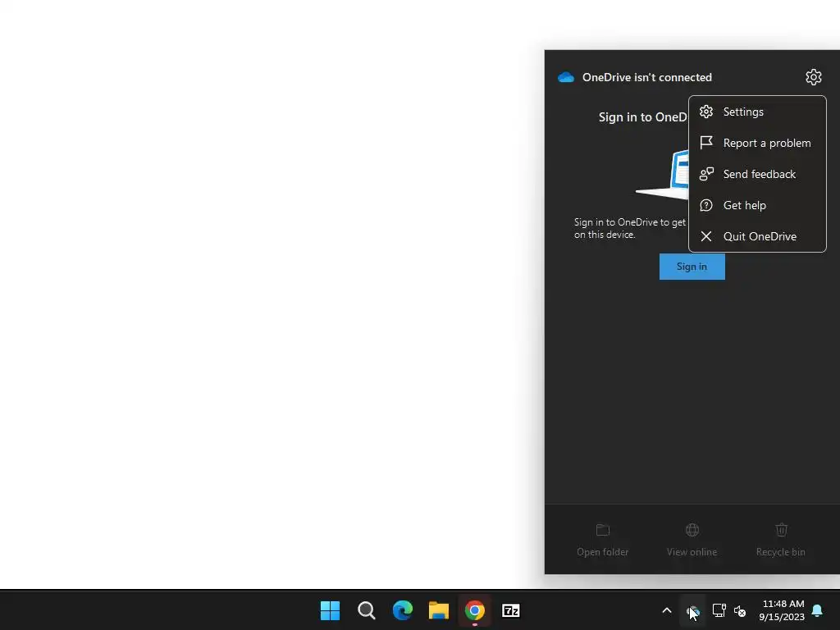Image resolution: width=840 pixels, height=630 pixels.
Task: Select Report a problem menu entry
Action: 757,143
